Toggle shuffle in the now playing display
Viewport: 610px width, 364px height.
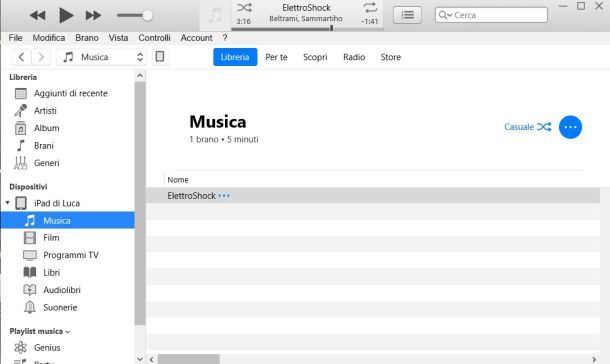pyautogui.click(x=244, y=7)
